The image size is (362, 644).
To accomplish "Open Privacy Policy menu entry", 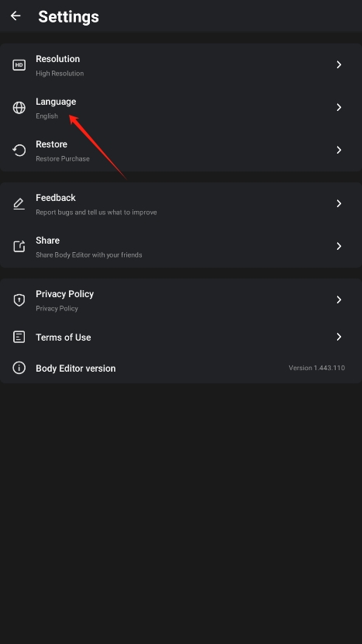I will [181, 299].
